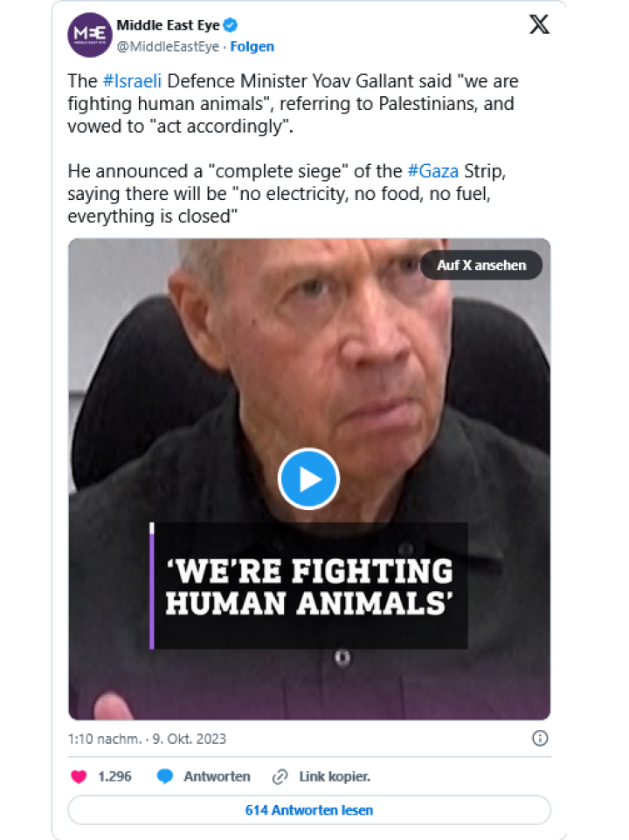The height and width of the screenshot is (840, 629).
Task: Play the video with the play button
Action: (x=308, y=479)
